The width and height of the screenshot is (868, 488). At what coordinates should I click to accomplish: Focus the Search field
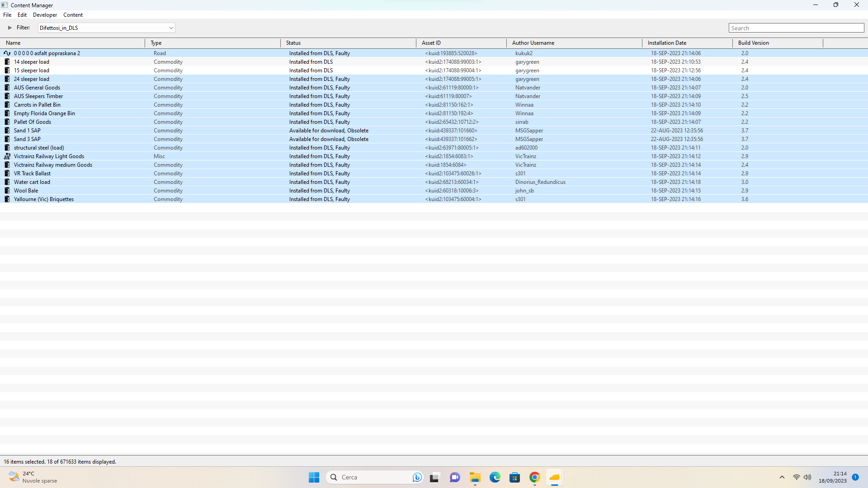point(796,28)
